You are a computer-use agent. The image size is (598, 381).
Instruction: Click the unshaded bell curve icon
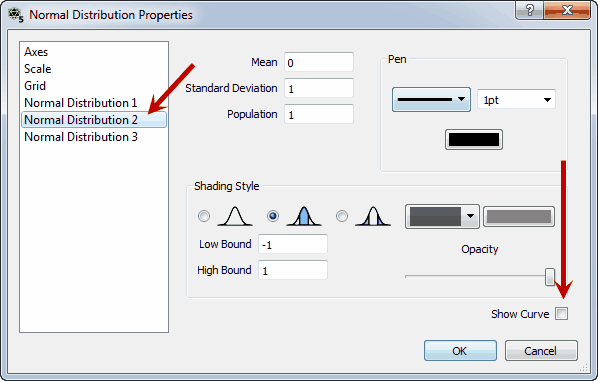point(235,216)
